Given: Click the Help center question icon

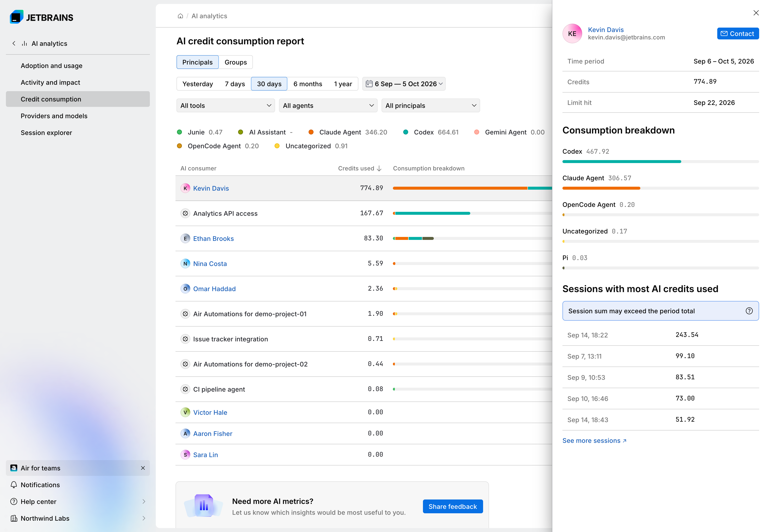Looking at the screenshot, I should 14,501.
